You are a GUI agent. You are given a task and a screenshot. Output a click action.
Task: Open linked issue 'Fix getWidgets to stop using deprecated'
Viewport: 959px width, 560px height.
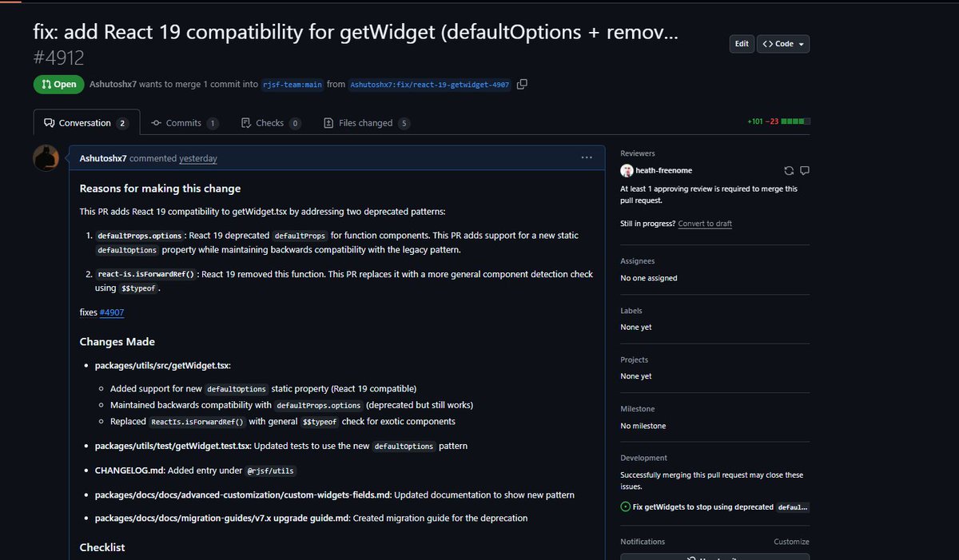coord(720,506)
